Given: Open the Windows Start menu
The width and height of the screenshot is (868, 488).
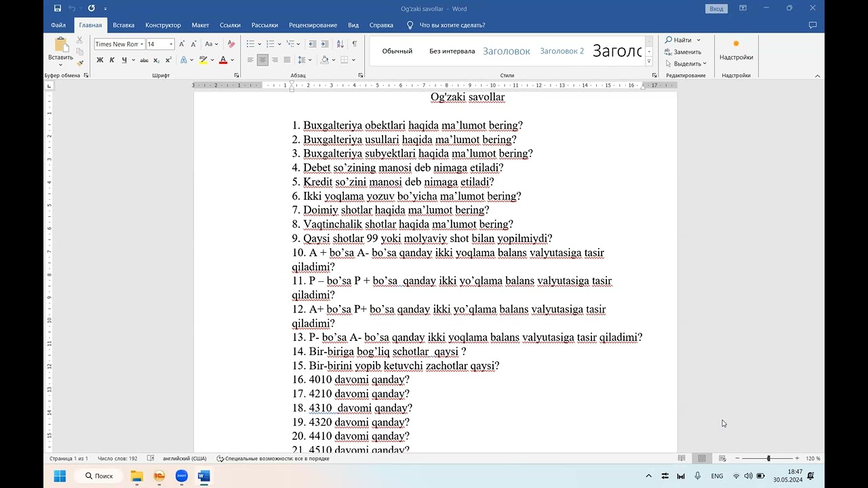Looking at the screenshot, I should coord(60,476).
